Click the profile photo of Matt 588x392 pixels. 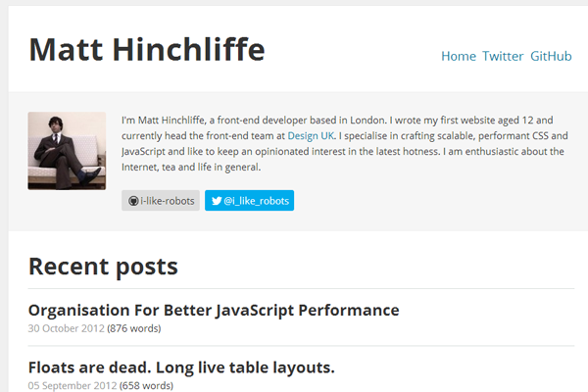tap(67, 151)
